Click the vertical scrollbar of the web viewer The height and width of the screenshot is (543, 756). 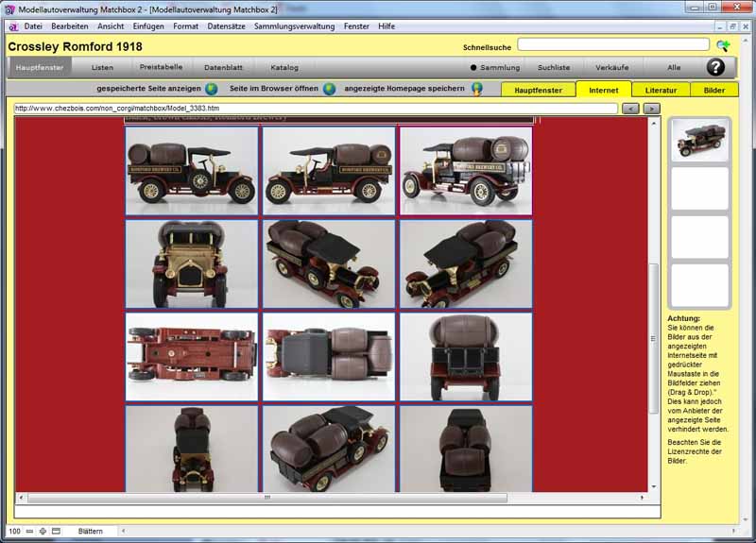click(x=654, y=331)
